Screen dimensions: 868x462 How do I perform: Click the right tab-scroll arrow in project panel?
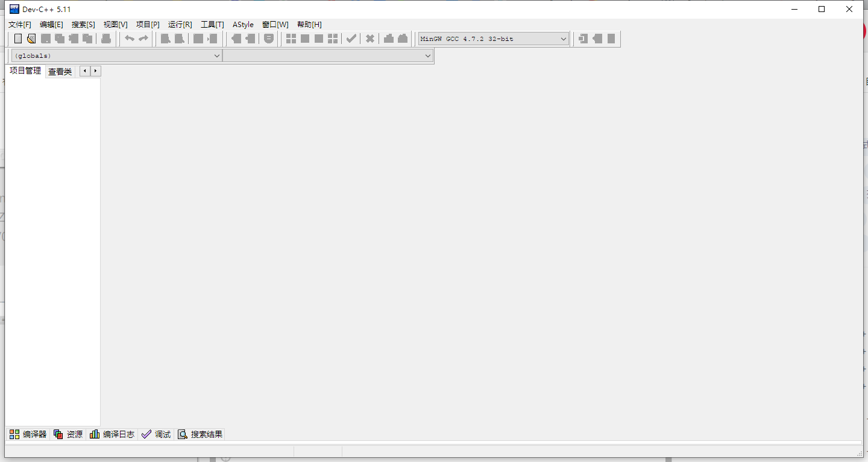click(96, 71)
